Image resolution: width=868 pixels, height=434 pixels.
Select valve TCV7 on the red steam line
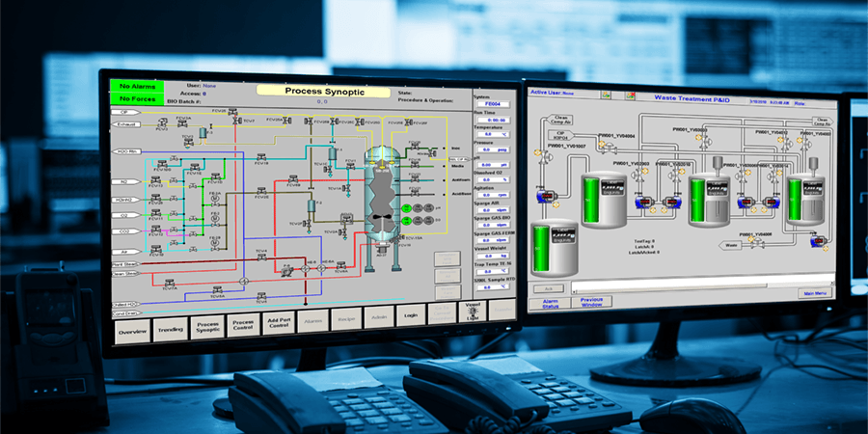[236, 121]
